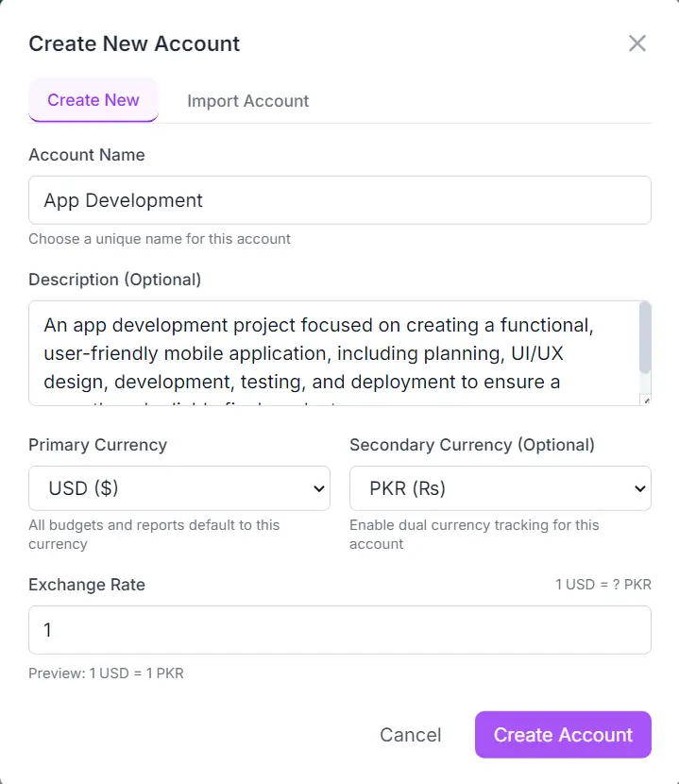Click the Account Name label

87,155
